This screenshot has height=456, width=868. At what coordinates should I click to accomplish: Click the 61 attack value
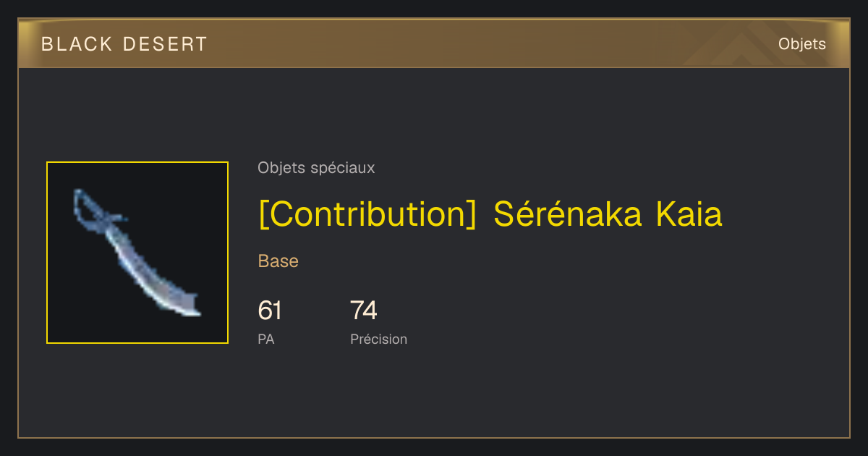270,311
